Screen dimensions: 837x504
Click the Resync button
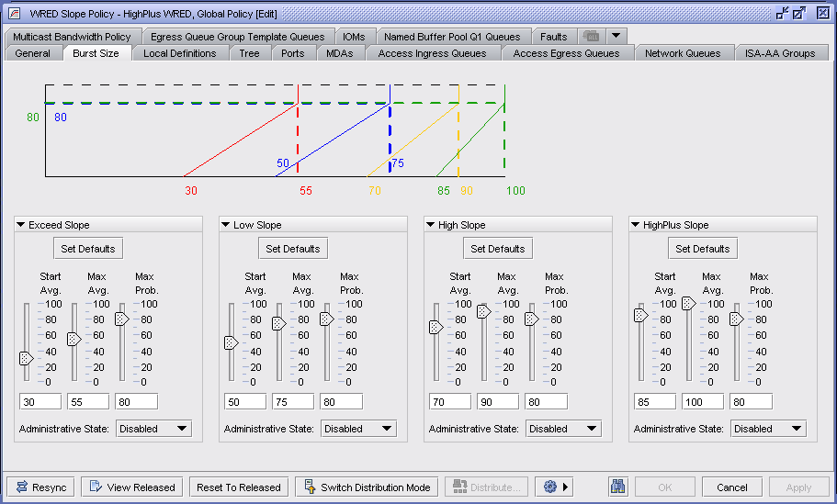(x=41, y=487)
